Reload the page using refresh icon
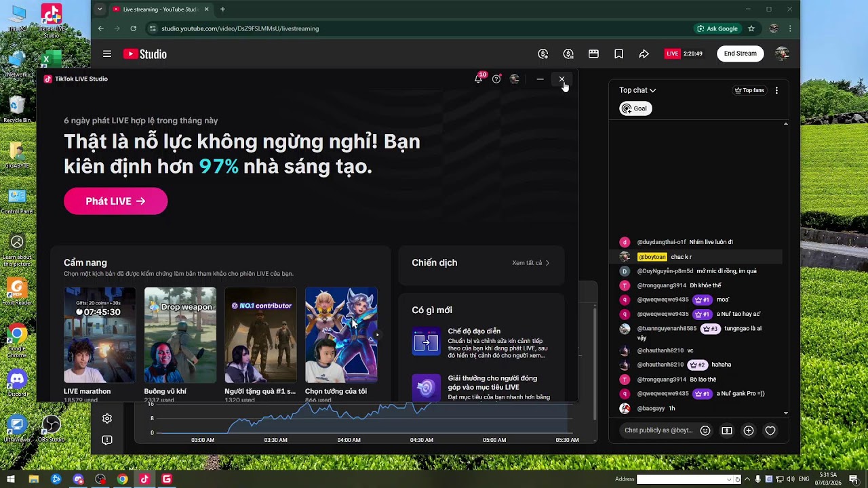Image resolution: width=868 pixels, height=488 pixels. [133, 28]
